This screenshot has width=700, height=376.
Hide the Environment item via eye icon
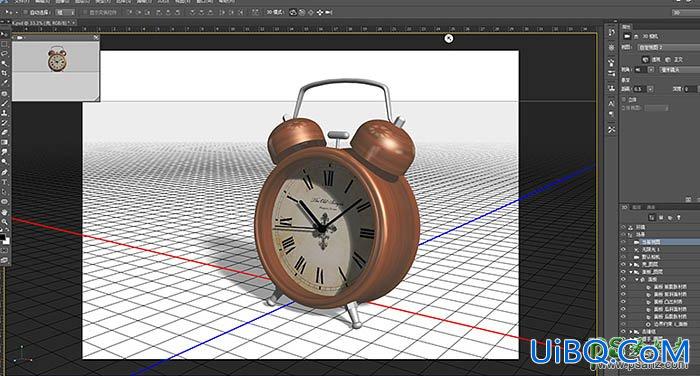623,227
